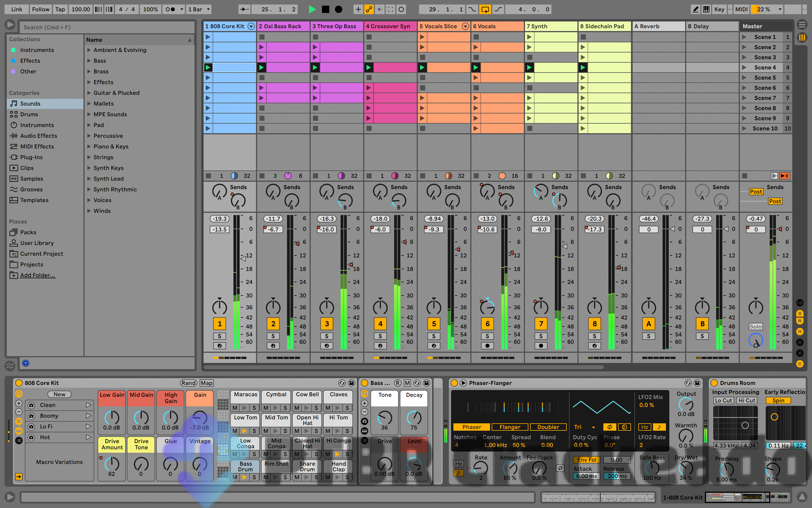Expand the Mallets folder

click(89, 104)
